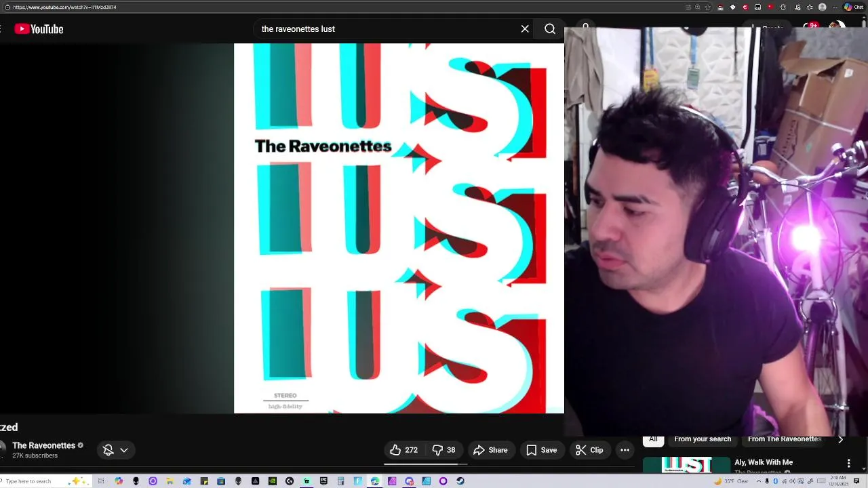Open Microsoft Edge on the taskbar
This screenshot has width=868, height=488.
click(374, 481)
